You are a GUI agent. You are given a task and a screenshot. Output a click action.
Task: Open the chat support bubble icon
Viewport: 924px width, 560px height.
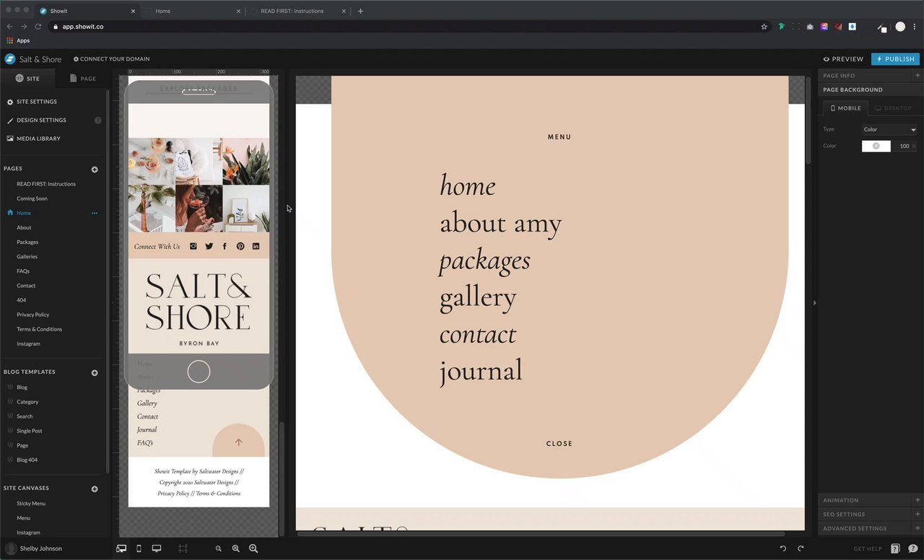912,549
